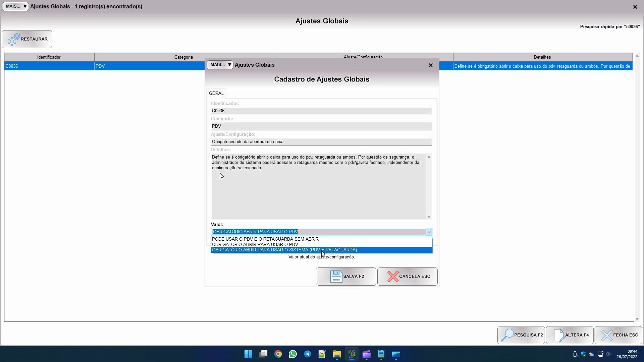The height and width of the screenshot is (362, 644).
Task: Open WhatsApp from the taskbar
Action: point(292,354)
